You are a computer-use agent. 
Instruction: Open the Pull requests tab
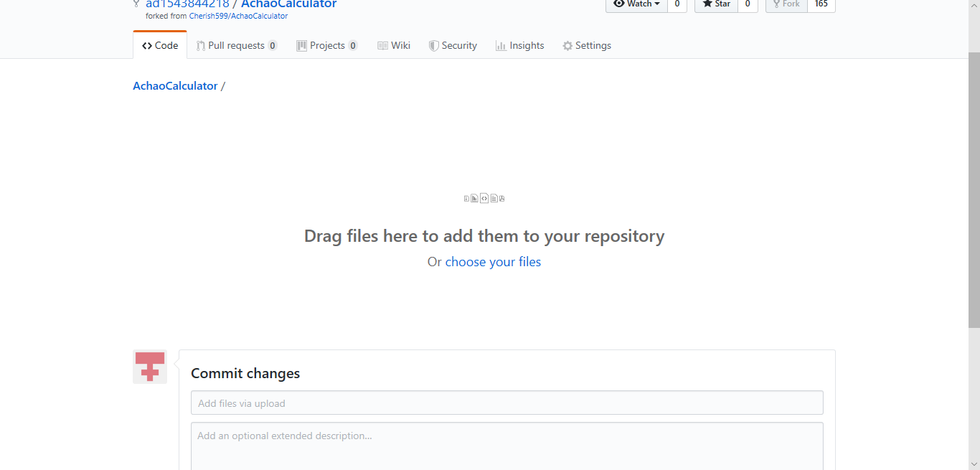click(x=237, y=45)
